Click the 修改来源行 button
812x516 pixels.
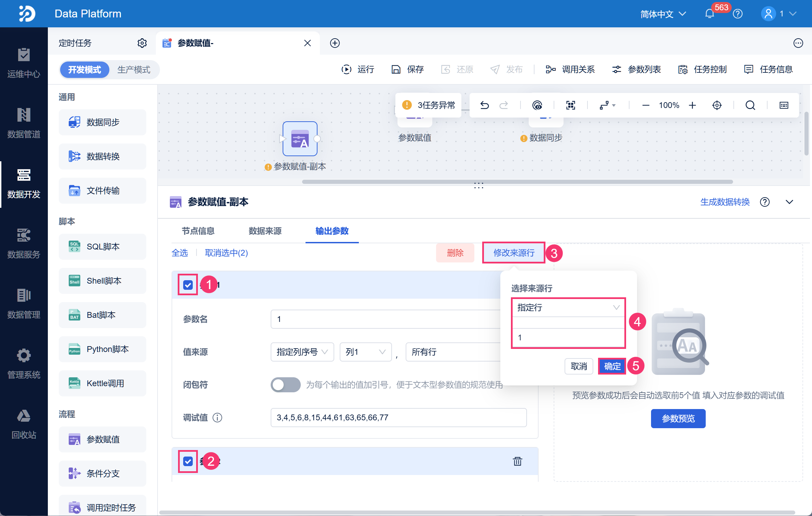514,253
